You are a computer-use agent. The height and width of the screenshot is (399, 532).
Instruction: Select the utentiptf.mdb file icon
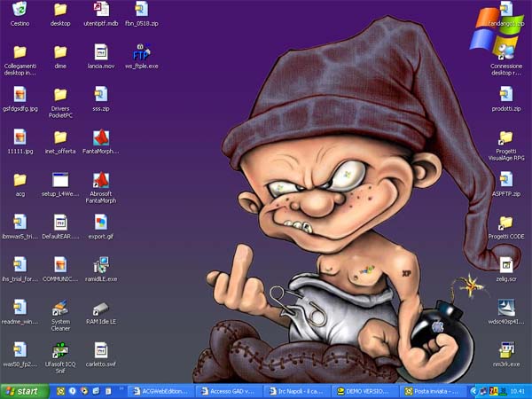click(101, 10)
